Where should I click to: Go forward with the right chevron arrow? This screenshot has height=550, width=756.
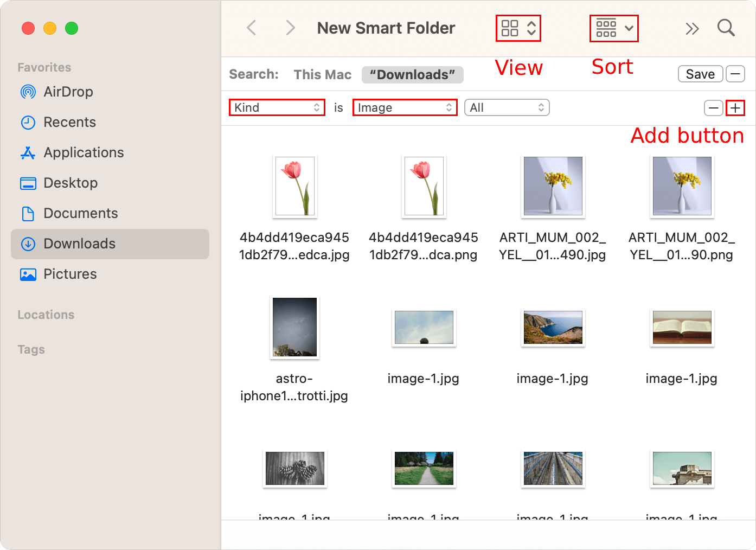click(x=291, y=28)
